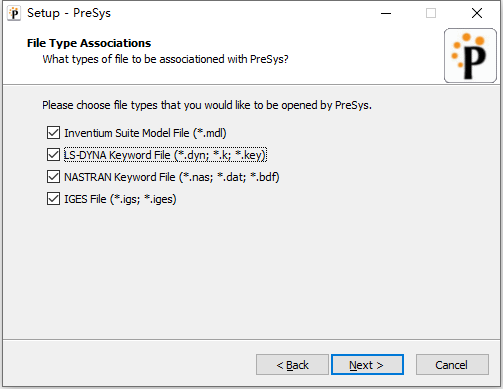Click the LS-DYNA Keyword File label text
The image size is (503, 389).
(x=165, y=155)
